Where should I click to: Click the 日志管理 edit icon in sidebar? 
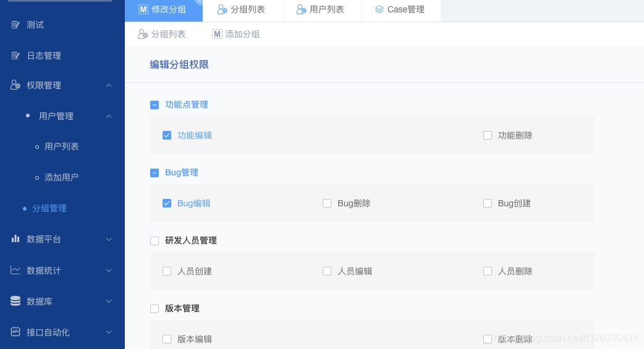tap(15, 56)
